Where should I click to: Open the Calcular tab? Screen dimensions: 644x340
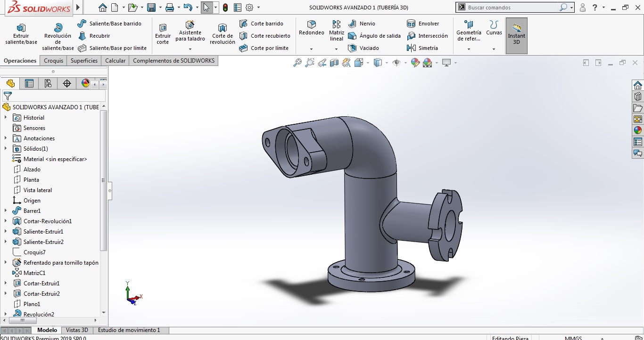(x=116, y=61)
